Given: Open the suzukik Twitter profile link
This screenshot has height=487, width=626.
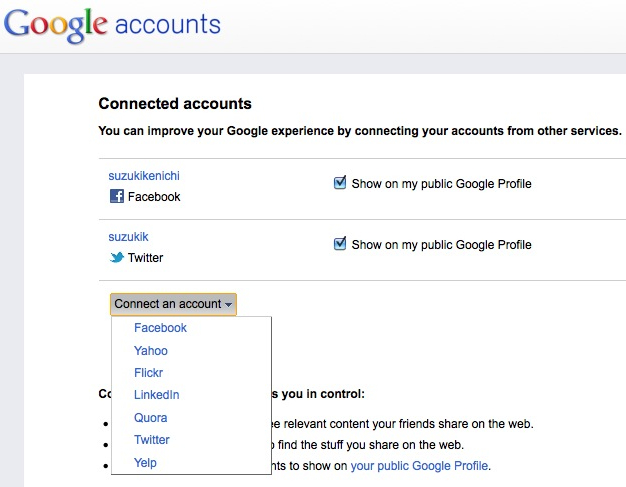Looking at the screenshot, I should 128,237.
